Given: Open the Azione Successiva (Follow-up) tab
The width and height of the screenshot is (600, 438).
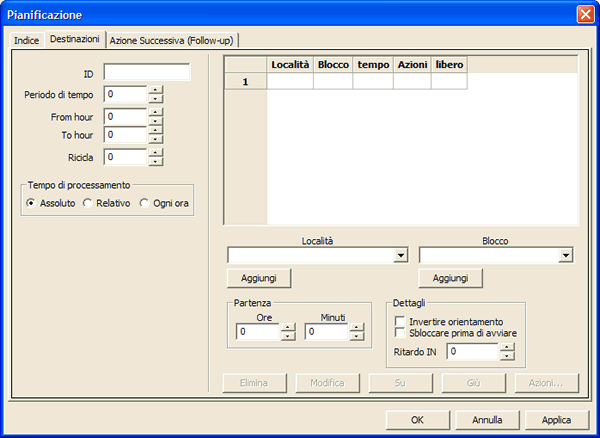Looking at the screenshot, I should (172, 39).
